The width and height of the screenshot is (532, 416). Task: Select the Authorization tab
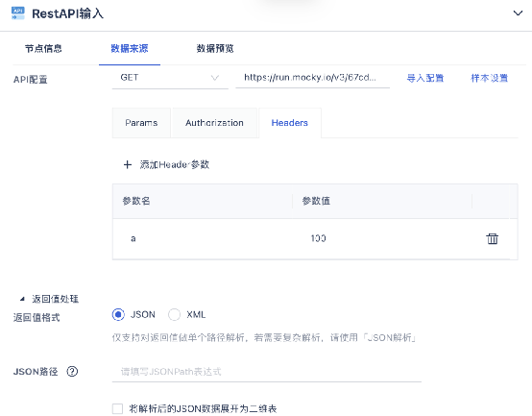click(214, 123)
